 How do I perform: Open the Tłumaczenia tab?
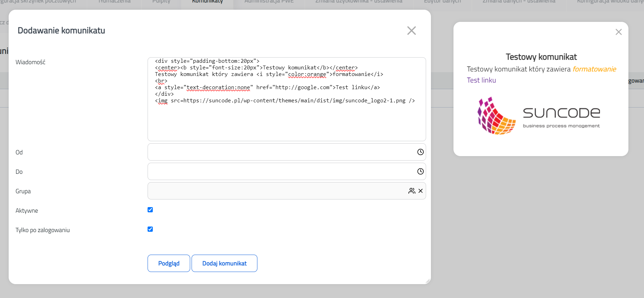click(x=114, y=2)
